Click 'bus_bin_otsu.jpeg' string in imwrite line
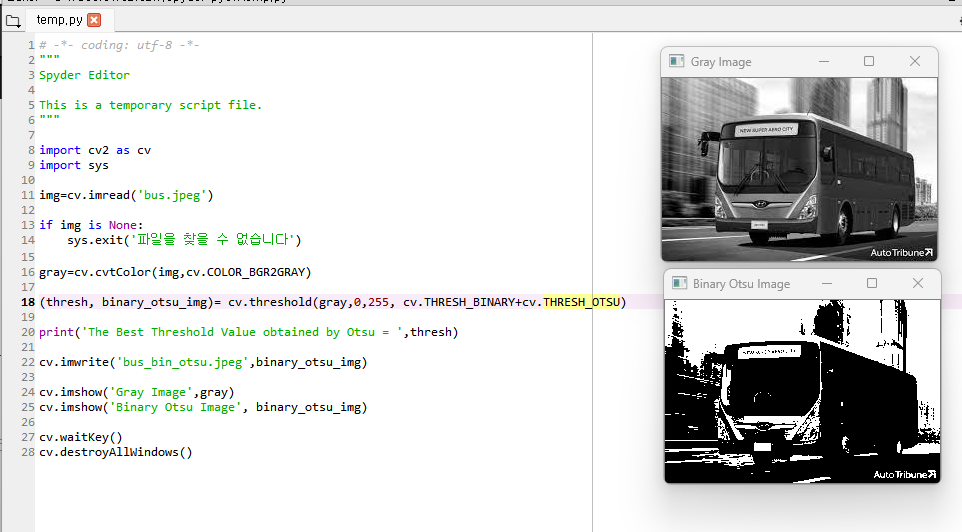Screen dimensions: 962x532 (x=182, y=362)
